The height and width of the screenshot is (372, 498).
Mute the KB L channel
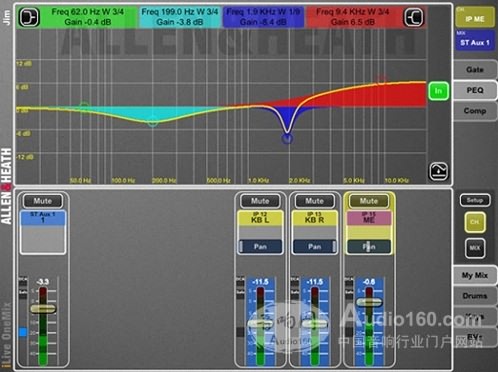tap(260, 201)
